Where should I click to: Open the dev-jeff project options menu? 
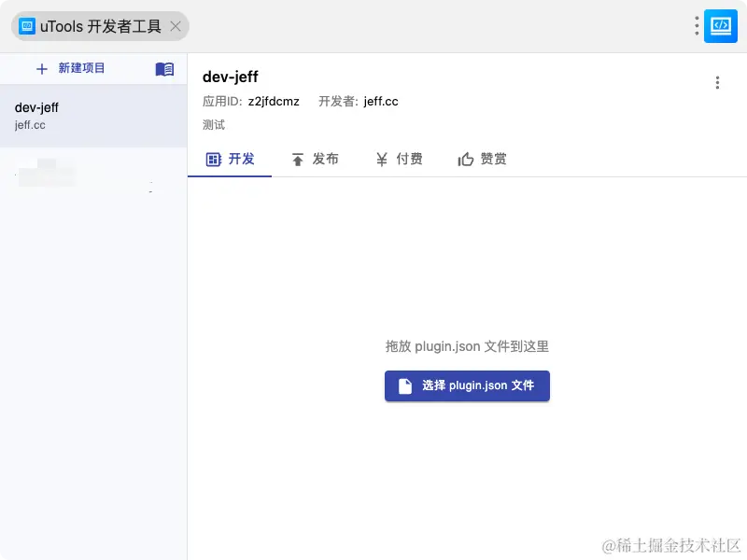(x=717, y=82)
